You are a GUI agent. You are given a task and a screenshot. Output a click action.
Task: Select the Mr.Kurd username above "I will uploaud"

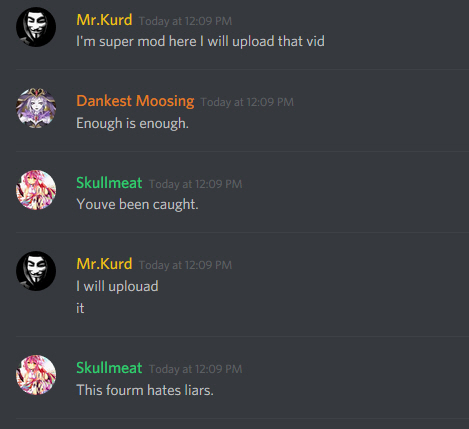click(x=104, y=264)
